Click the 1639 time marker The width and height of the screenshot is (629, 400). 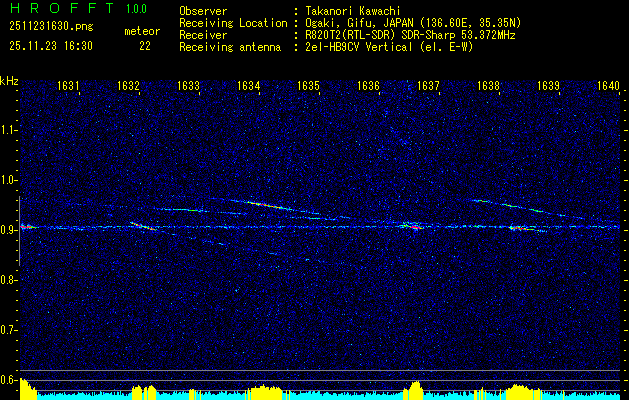pyautogui.click(x=548, y=86)
